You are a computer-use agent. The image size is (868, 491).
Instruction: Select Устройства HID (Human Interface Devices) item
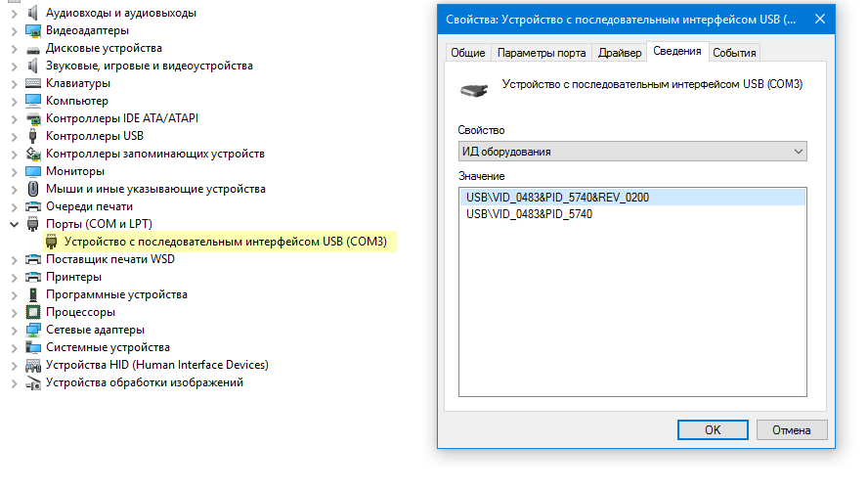point(156,365)
